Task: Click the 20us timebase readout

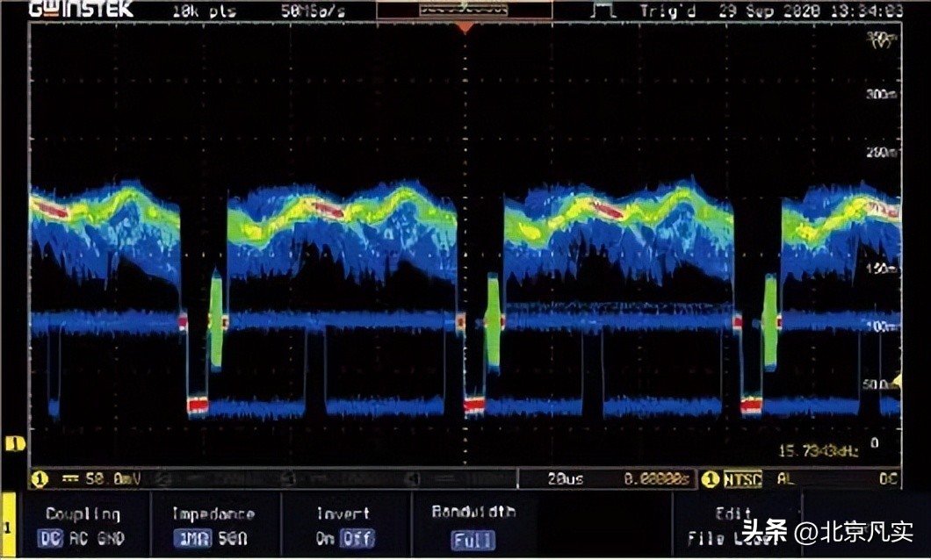Action: (566, 479)
